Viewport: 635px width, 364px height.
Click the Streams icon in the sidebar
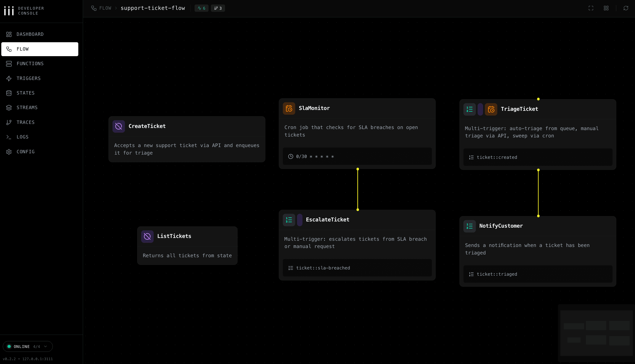click(x=9, y=107)
